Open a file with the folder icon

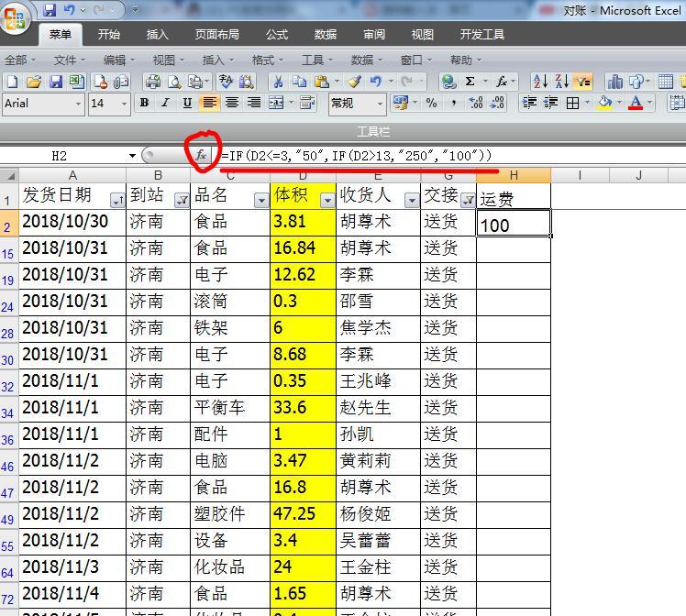[x=34, y=82]
